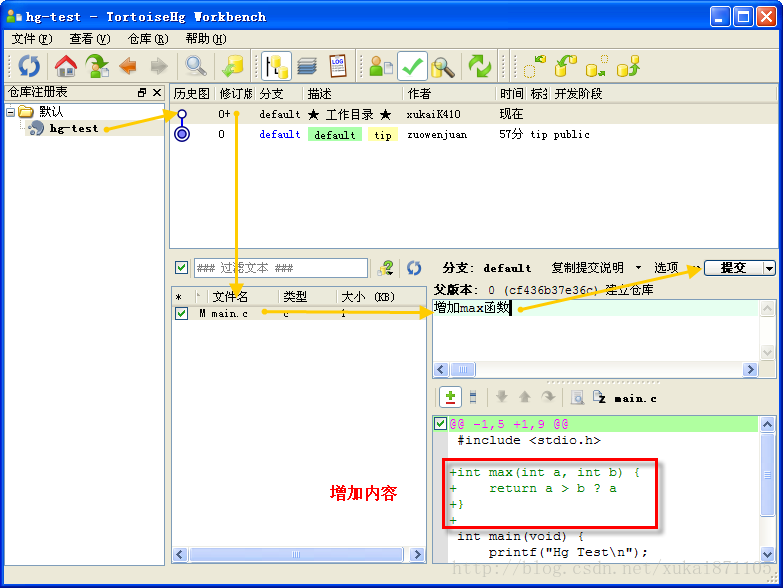Refresh the file list with blue arrows icon
The image size is (783, 588).
pyautogui.click(x=414, y=268)
